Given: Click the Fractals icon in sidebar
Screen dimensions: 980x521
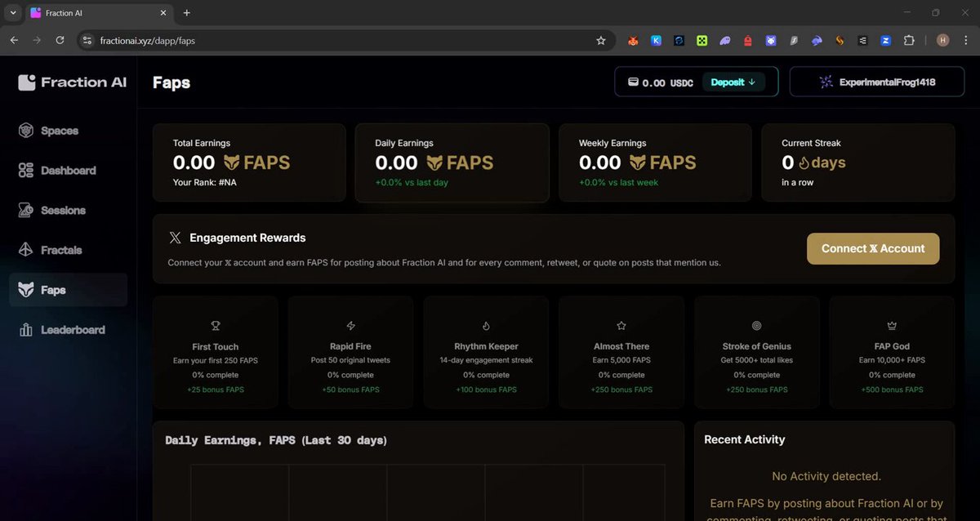Looking at the screenshot, I should click(x=26, y=250).
